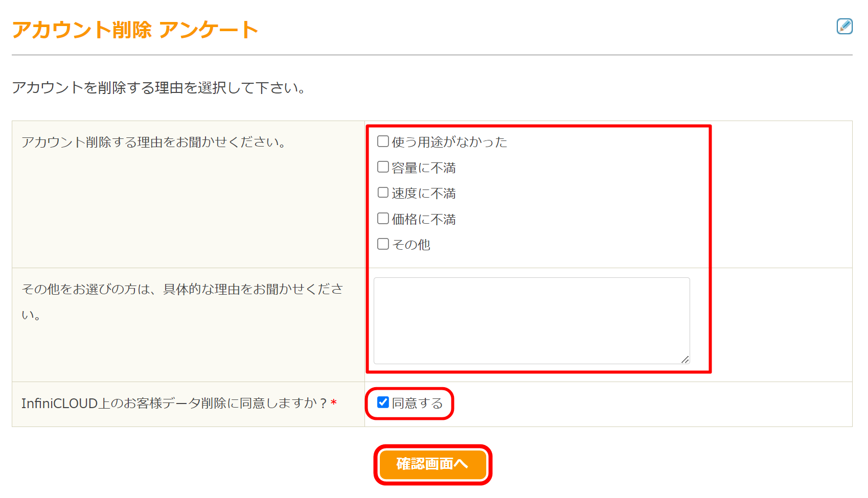Click the instruction text about selecting a reason
This screenshot has width=868, height=498.
point(158,86)
